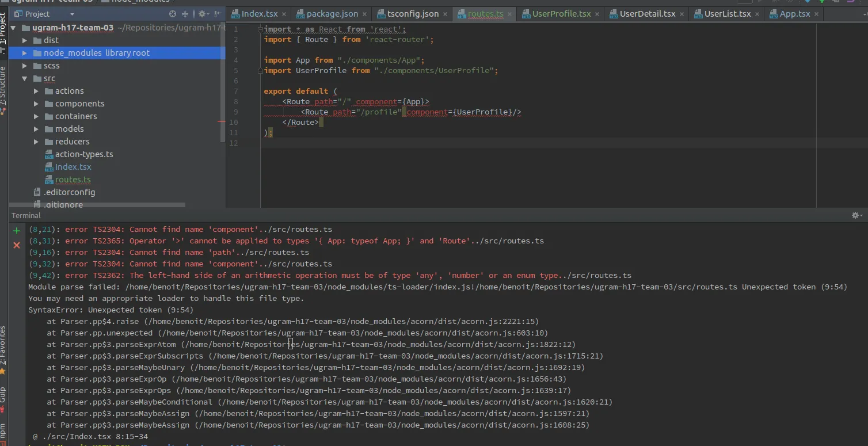
Task: Add a new terminal session with green plus
Action: pyautogui.click(x=17, y=231)
